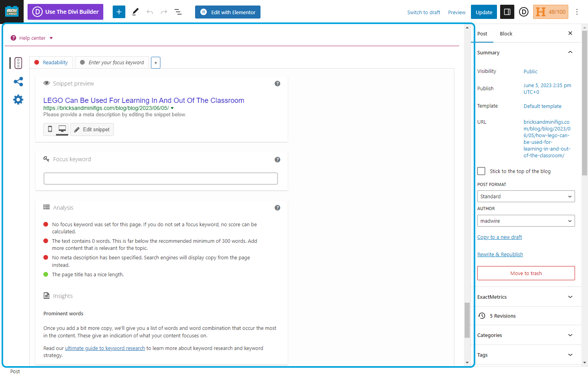Click Rewrite & Republish link
Screen dimensions: 588x376
point(500,254)
